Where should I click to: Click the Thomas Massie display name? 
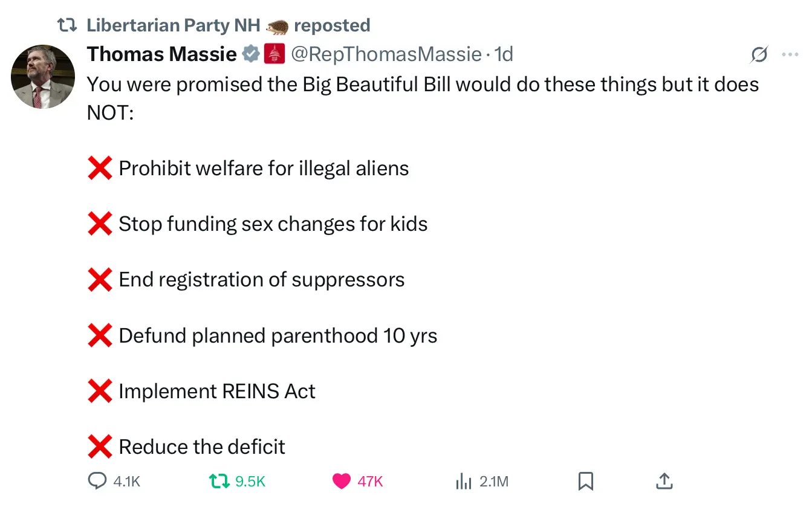pos(161,54)
